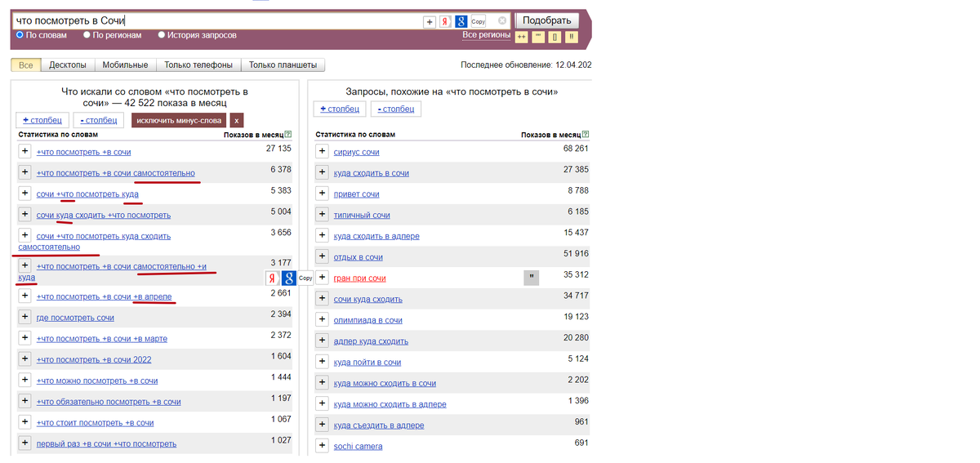Screen dimensions: 980x463
Task: Click the grey quote icon in the 'гран при сочи' row
Action: click(x=531, y=278)
